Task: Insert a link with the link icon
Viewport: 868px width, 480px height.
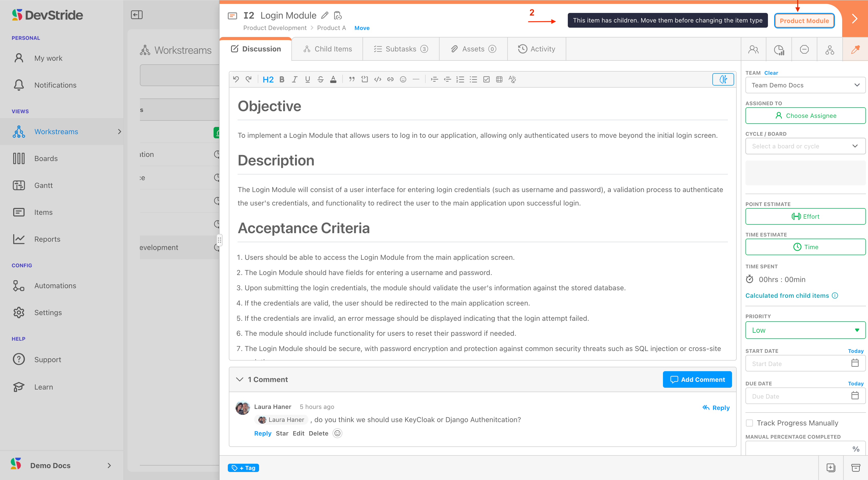Action: click(390, 79)
